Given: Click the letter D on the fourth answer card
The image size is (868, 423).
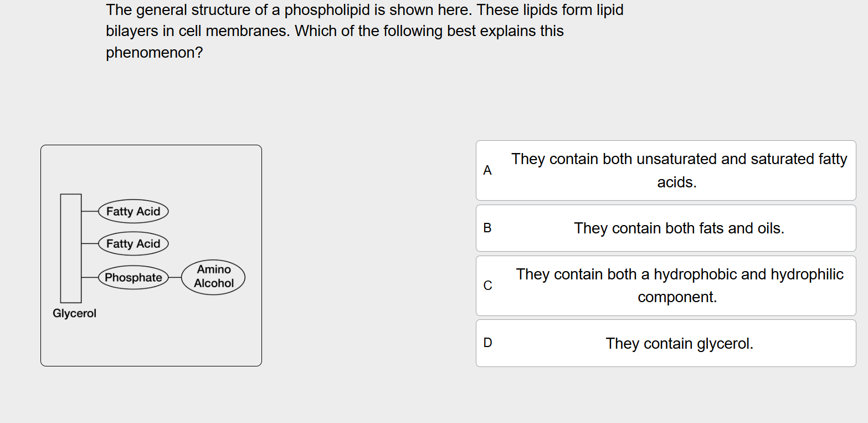Looking at the screenshot, I should [x=487, y=343].
